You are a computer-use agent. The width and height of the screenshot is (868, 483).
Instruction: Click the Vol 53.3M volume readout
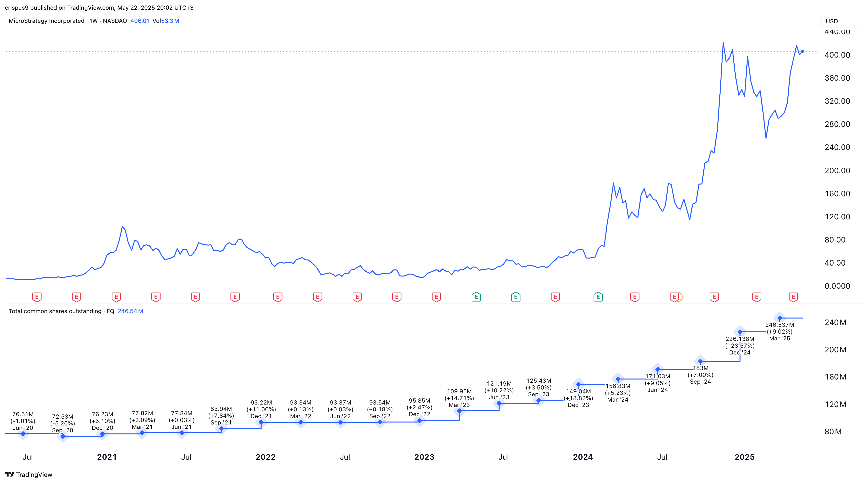pos(166,21)
